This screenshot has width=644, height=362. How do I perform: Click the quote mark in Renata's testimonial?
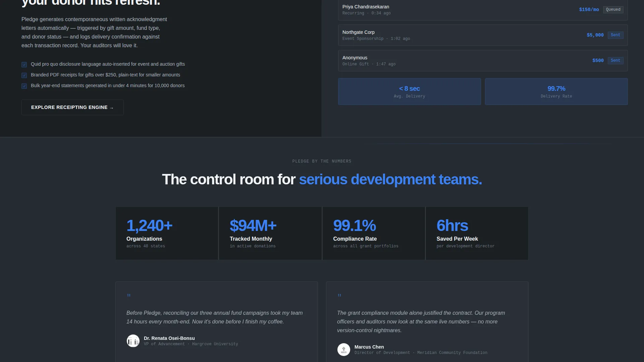pyautogui.click(x=129, y=296)
